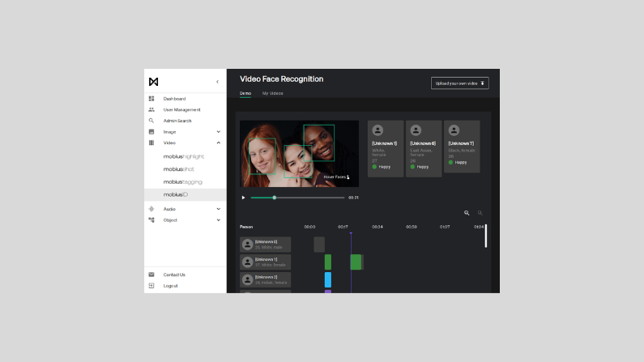Screen dimensions: 644x362
Task: Expand the Object menu section
Action: click(x=218, y=219)
